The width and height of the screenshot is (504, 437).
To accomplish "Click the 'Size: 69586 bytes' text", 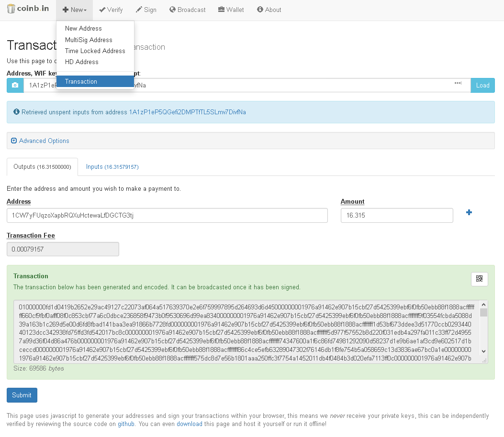I will click(39, 368).
